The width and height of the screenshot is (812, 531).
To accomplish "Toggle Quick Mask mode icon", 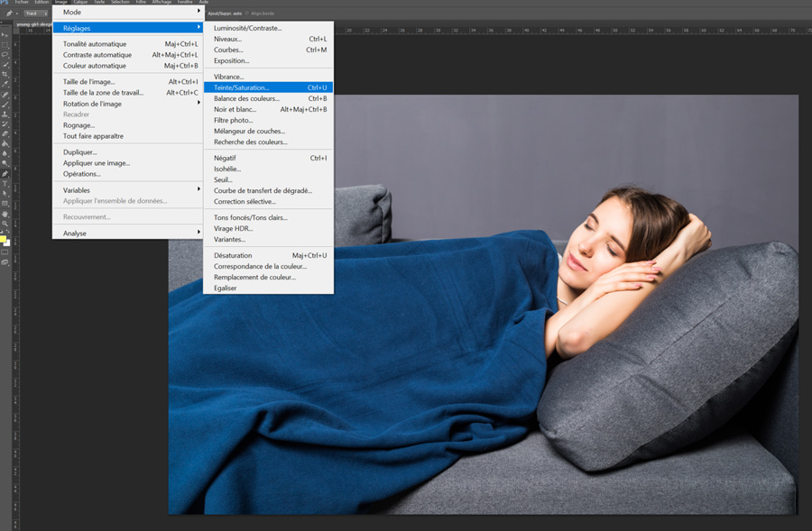I will tap(5, 252).
